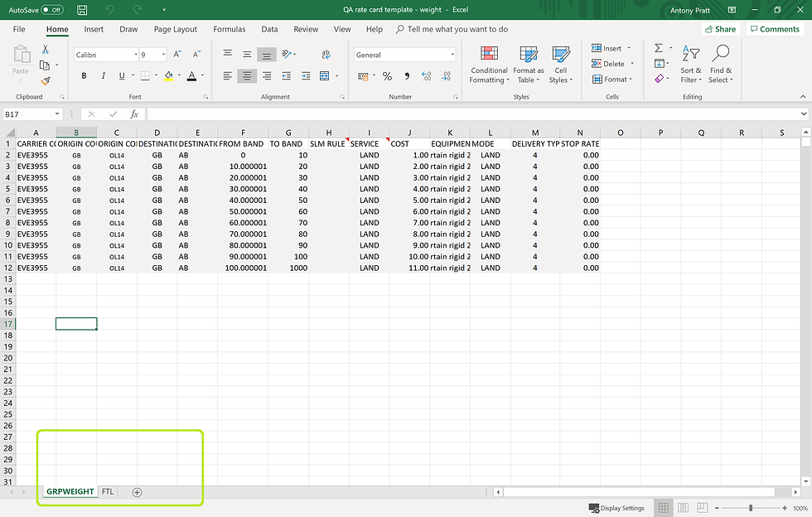Switch to Page Layout view icon
Image resolution: width=812 pixels, height=517 pixels.
point(683,508)
